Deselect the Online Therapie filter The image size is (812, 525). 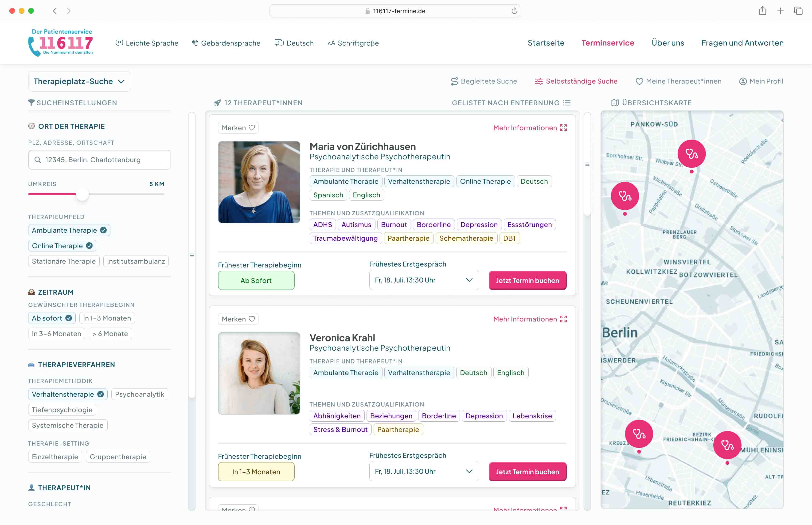[x=62, y=245]
